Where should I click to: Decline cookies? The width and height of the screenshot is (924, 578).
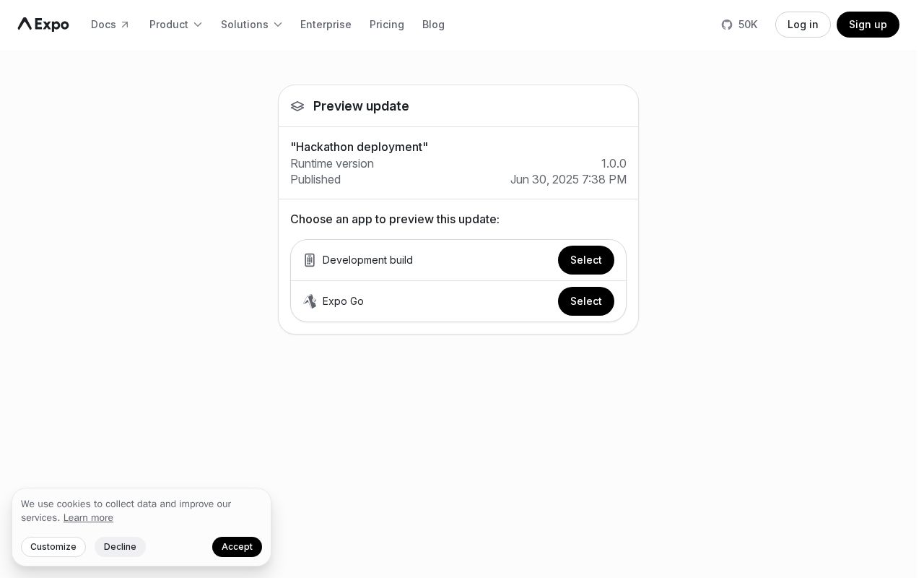120,547
